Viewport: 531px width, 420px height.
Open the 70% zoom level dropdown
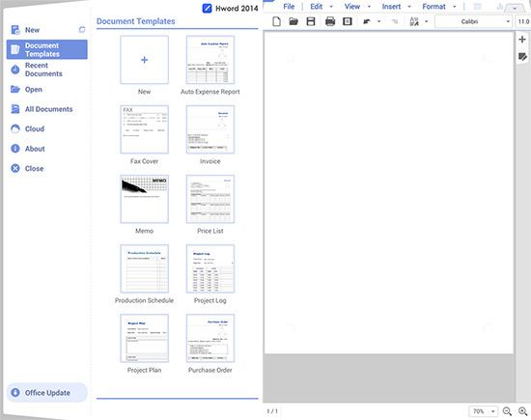coord(484,411)
